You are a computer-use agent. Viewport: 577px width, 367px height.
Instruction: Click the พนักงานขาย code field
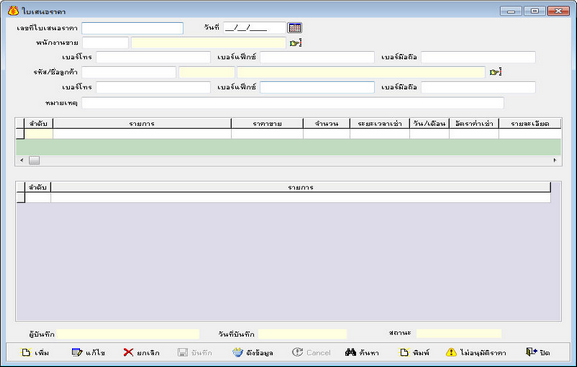105,43
